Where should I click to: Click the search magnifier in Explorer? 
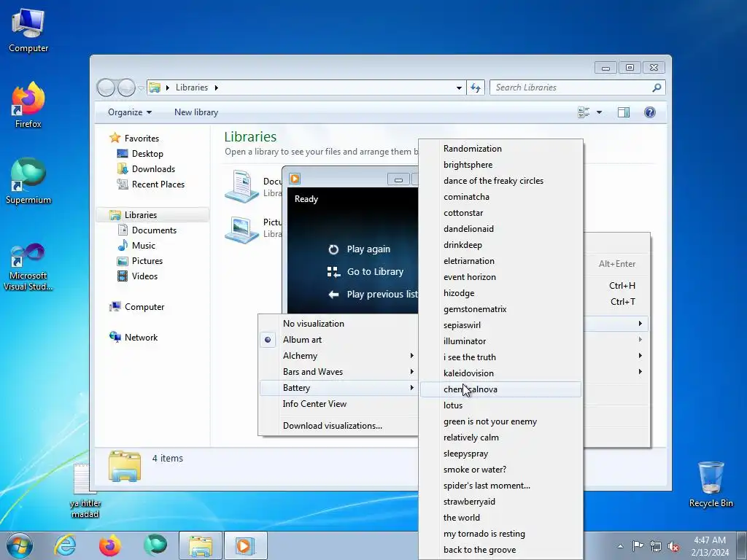pyautogui.click(x=657, y=87)
